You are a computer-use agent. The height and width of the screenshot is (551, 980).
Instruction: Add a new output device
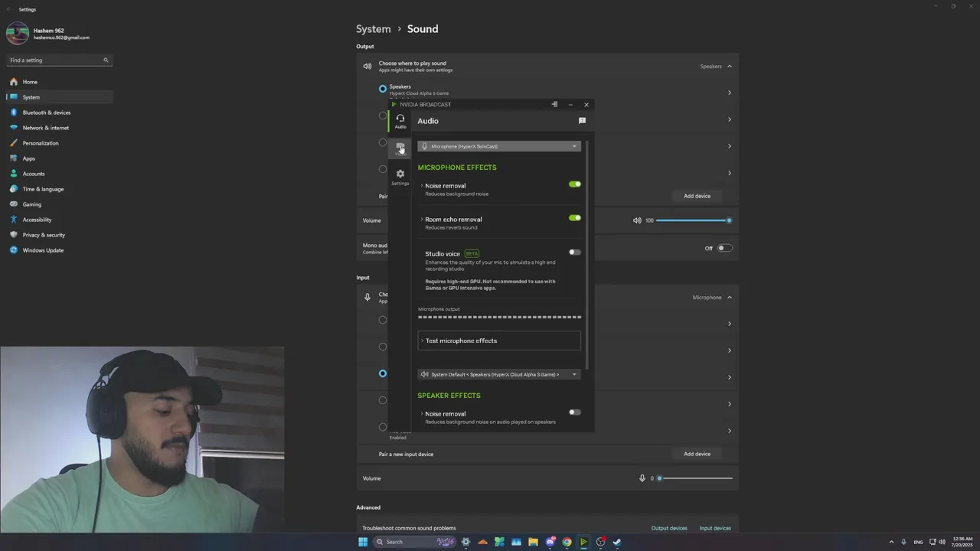697,196
